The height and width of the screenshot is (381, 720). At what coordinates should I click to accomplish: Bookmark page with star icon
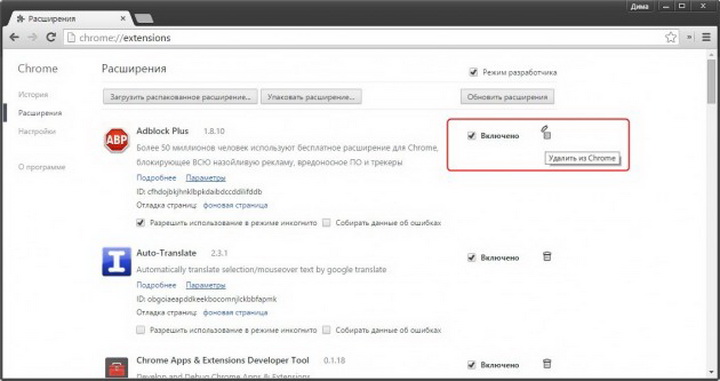click(x=670, y=38)
